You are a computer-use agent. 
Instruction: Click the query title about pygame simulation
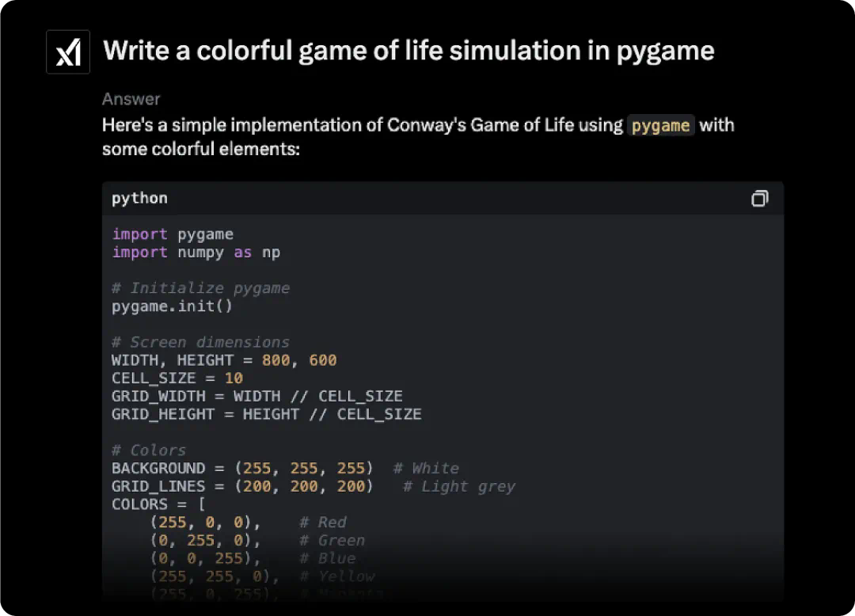coord(408,51)
